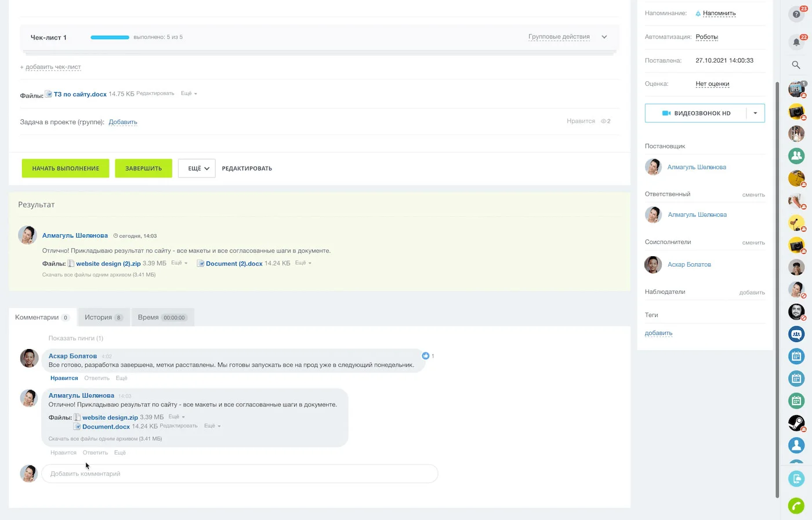This screenshot has width=812, height=520.
Task: Click Алмагуль's avatar in the Результат block
Action: pos(27,235)
